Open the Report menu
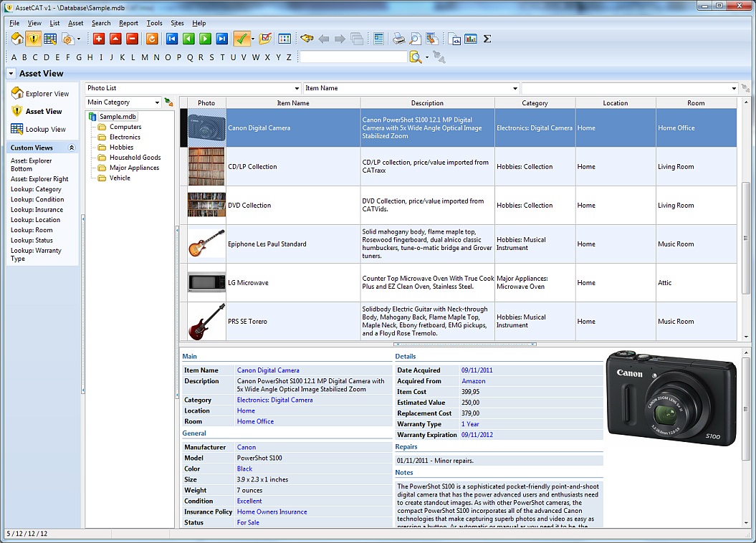 tap(129, 23)
